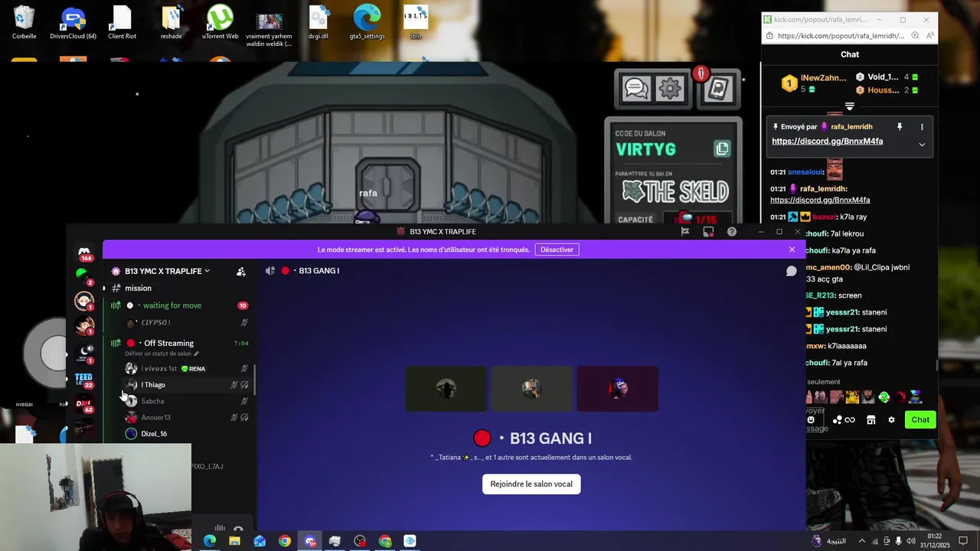Open the Among Us chat bubble icon

pos(637,89)
